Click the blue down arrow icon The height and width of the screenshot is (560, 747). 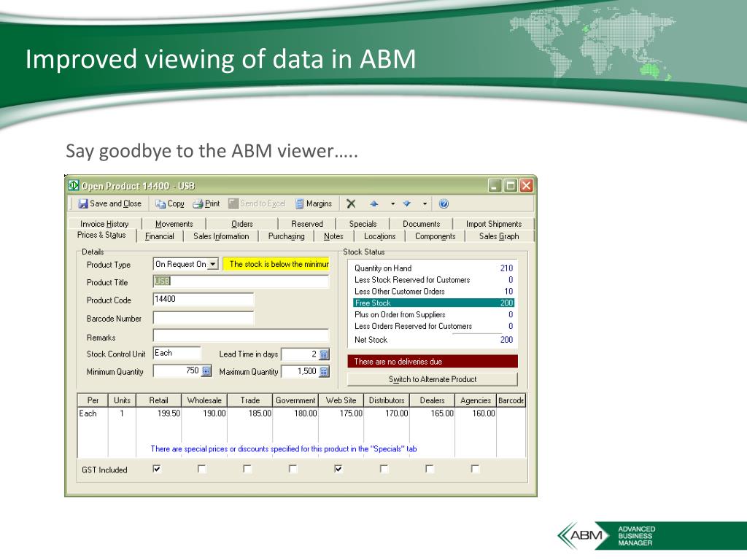(407, 204)
